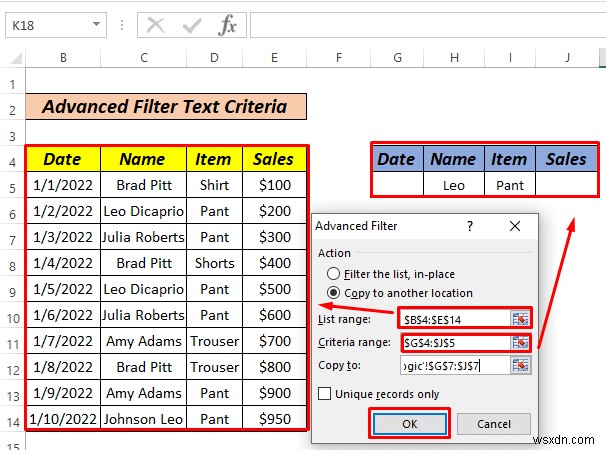This screenshot has height=450, width=606.
Task: Click Copy to collapse dialog icon
Action: 520,366
